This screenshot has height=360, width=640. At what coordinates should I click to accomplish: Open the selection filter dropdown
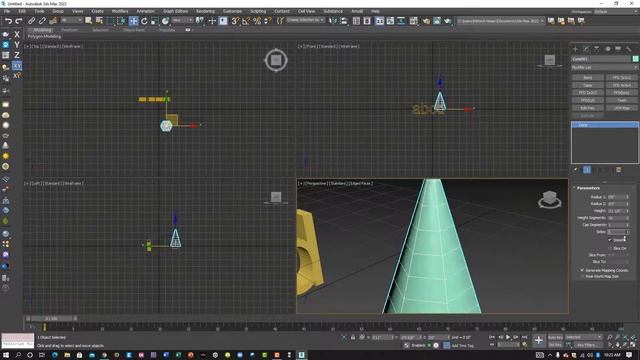coord(71,20)
